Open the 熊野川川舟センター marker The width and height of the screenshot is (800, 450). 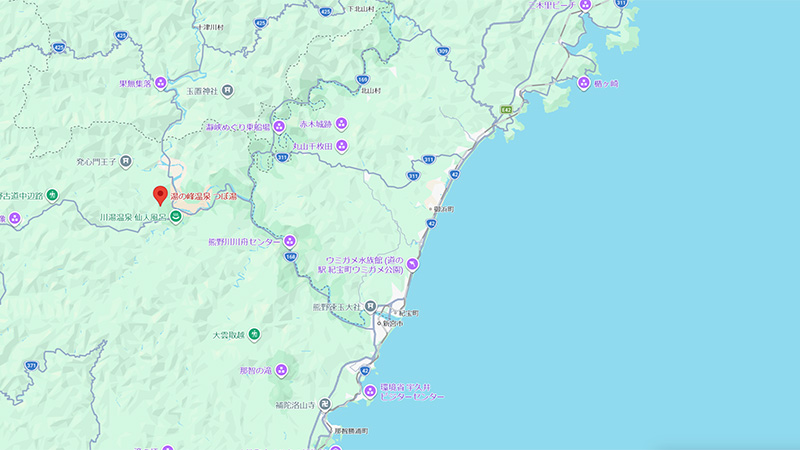[291, 241]
